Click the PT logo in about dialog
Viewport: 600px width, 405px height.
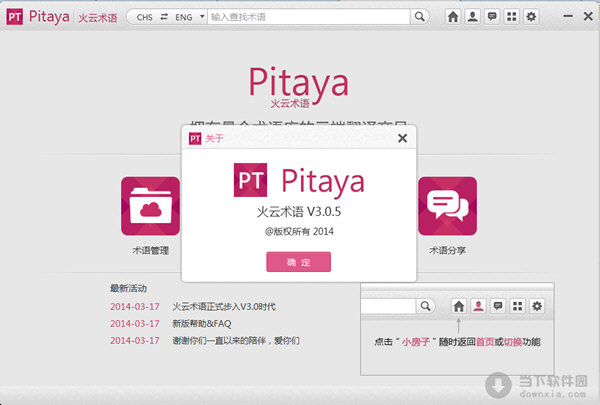click(250, 180)
